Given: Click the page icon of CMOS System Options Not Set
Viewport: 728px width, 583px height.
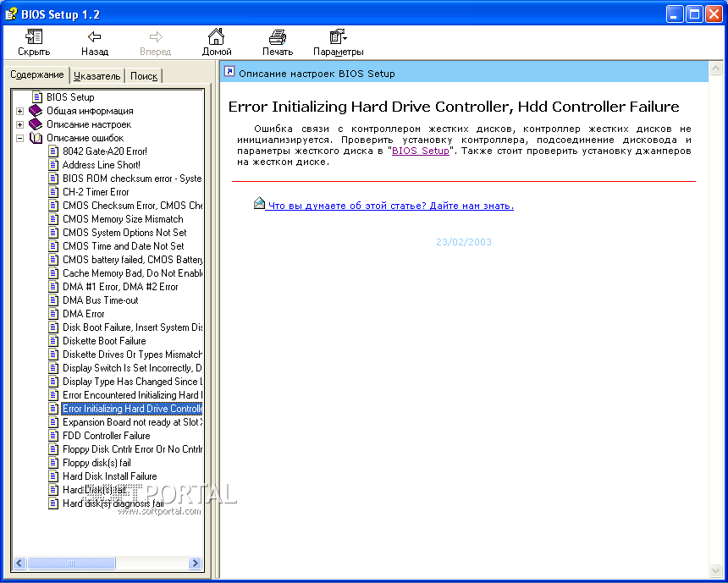Looking at the screenshot, I should [x=53, y=233].
